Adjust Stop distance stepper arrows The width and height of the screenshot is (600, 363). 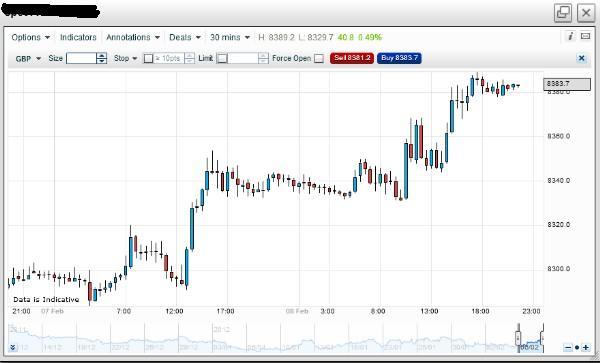(189, 59)
